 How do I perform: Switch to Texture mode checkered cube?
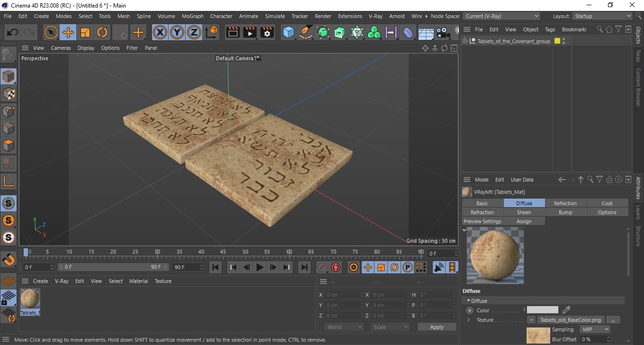click(9, 94)
